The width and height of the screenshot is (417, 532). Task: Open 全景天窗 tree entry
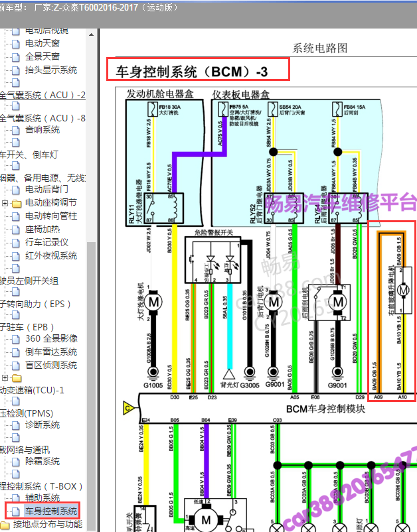pyautogui.click(x=42, y=56)
